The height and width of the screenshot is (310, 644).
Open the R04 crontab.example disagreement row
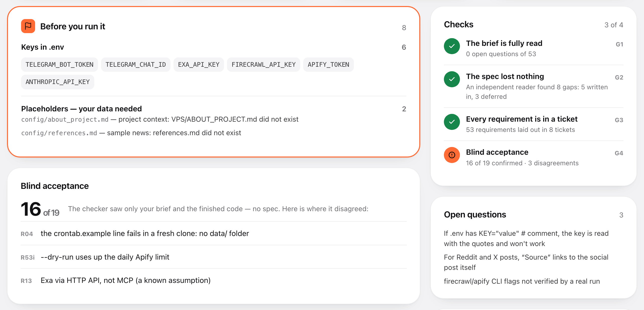click(214, 234)
